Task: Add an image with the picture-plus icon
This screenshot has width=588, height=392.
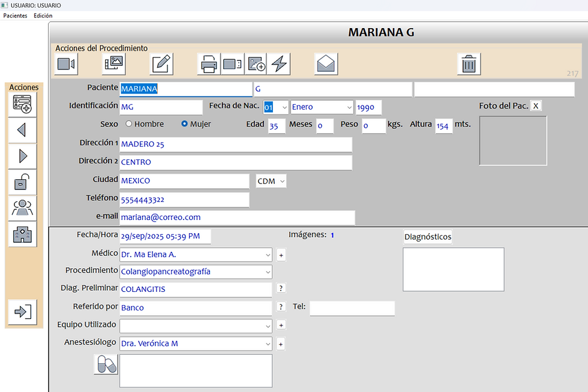Action: click(256, 64)
